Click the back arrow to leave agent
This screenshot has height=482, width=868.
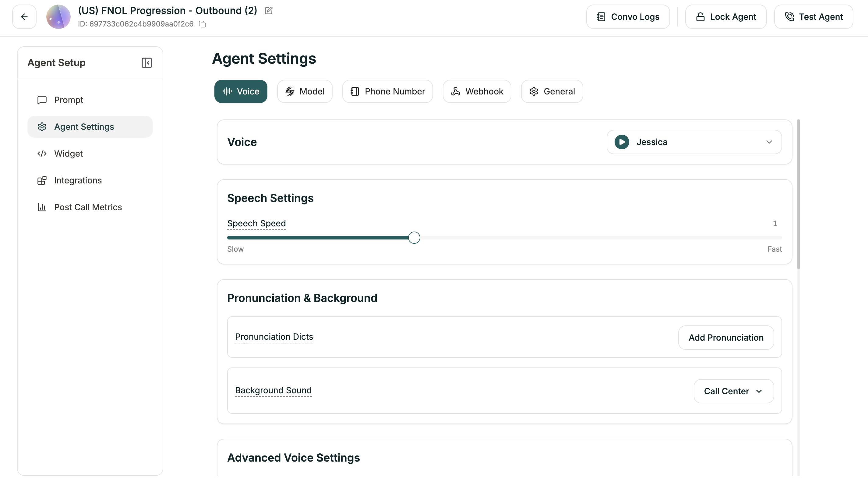point(24,16)
